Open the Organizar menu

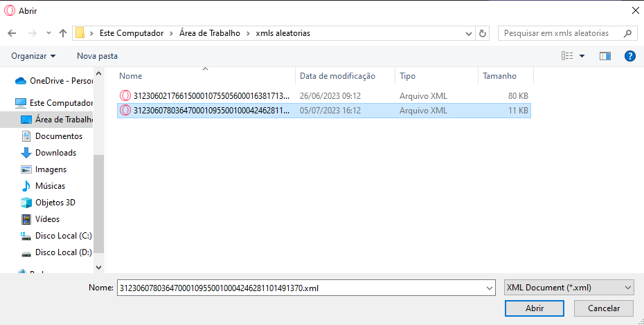[x=33, y=55]
